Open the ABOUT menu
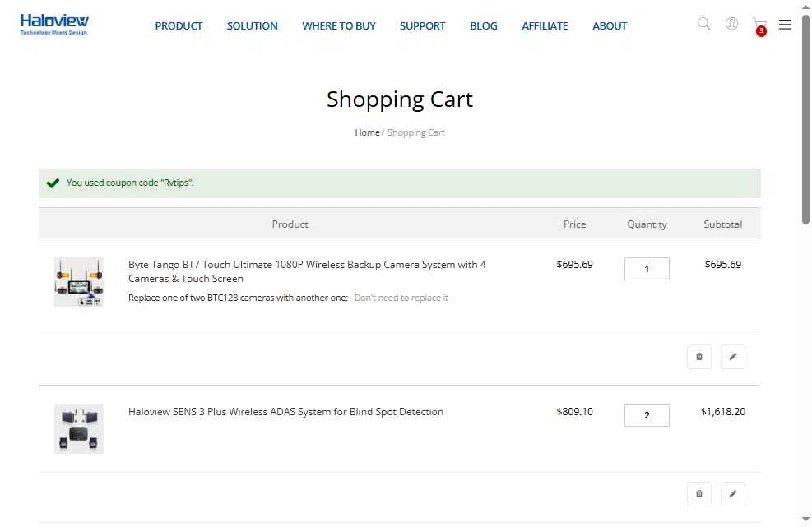Viewport: 812px width, 527px height. coord(610,25)
